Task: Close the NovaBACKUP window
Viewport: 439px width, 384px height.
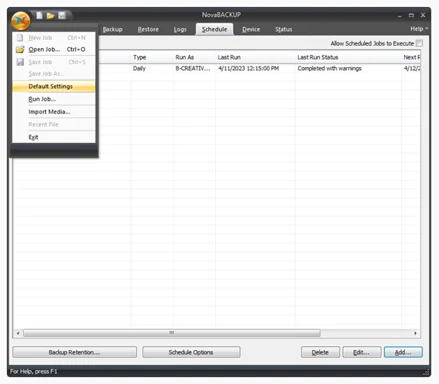Action: pos(423,15)
